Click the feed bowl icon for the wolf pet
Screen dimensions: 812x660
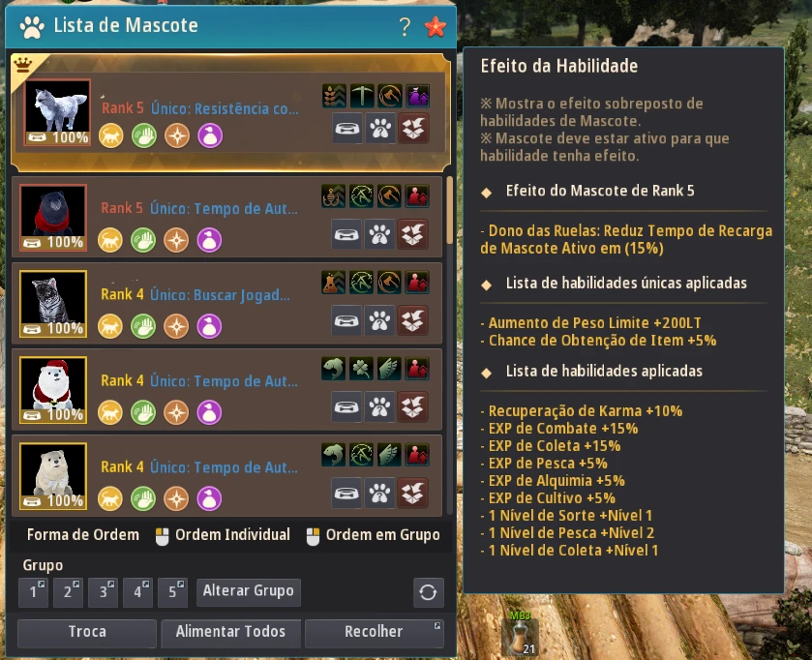(x=347, y=129)
